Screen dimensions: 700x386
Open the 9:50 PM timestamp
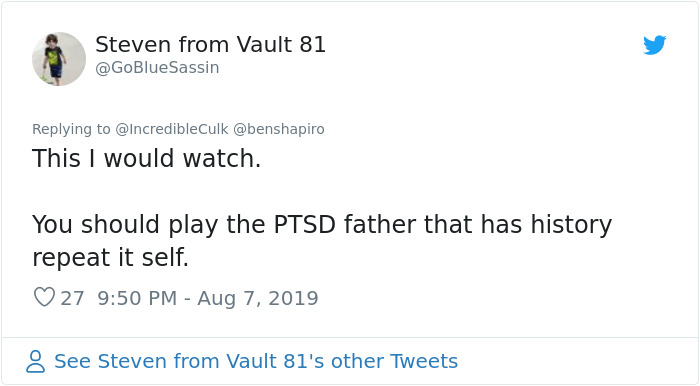pyautogui.click(x=137, y=299)
